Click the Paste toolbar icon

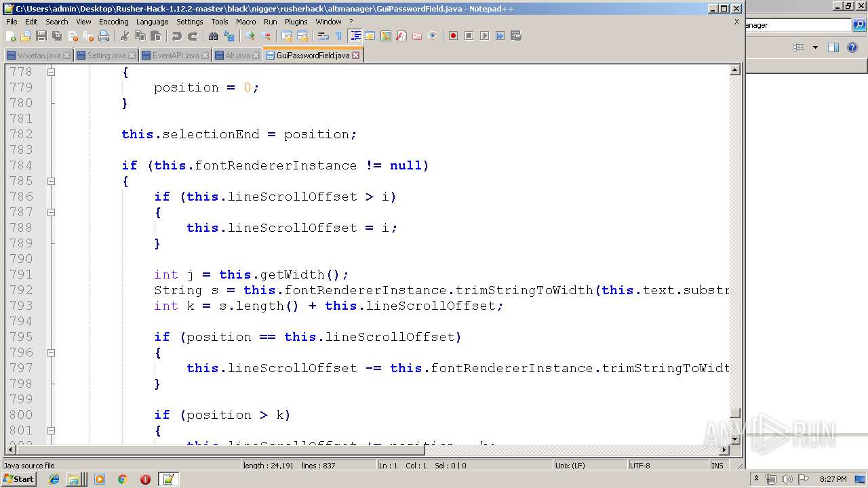155,36
